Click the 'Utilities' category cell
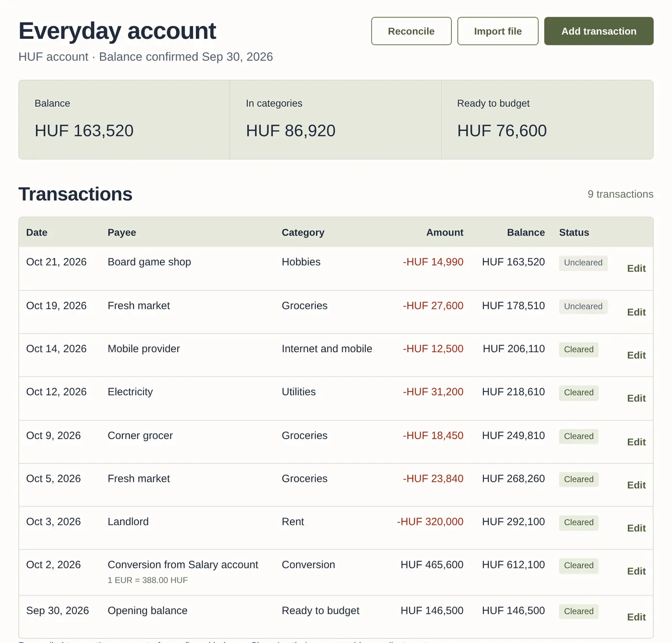The image size is (672, 643). pos(299,392)
